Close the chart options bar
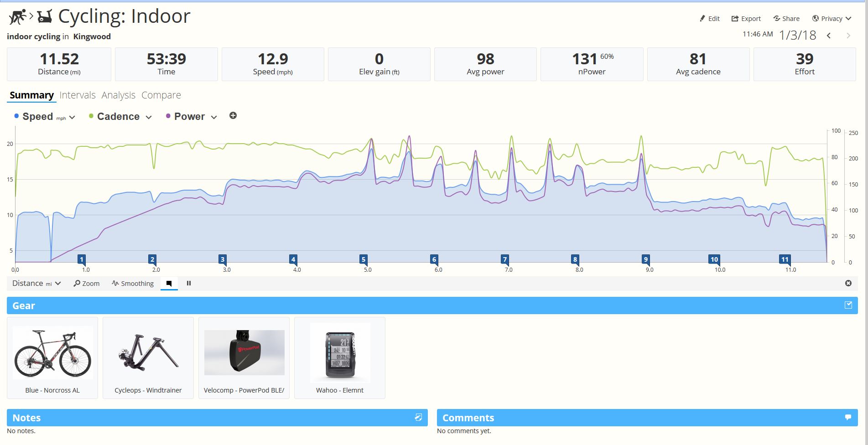This screenshot has width=868, height=445. click(x=848, y=283)
